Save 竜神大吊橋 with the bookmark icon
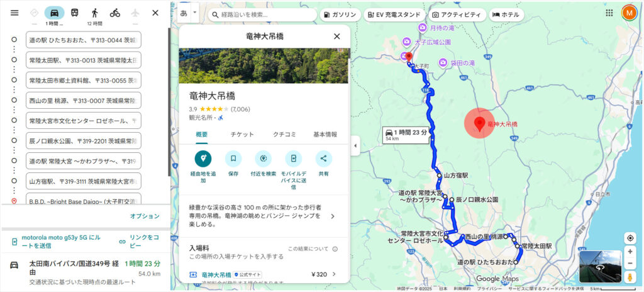Viewport: 644px width, 292px height. pos(233,159)
